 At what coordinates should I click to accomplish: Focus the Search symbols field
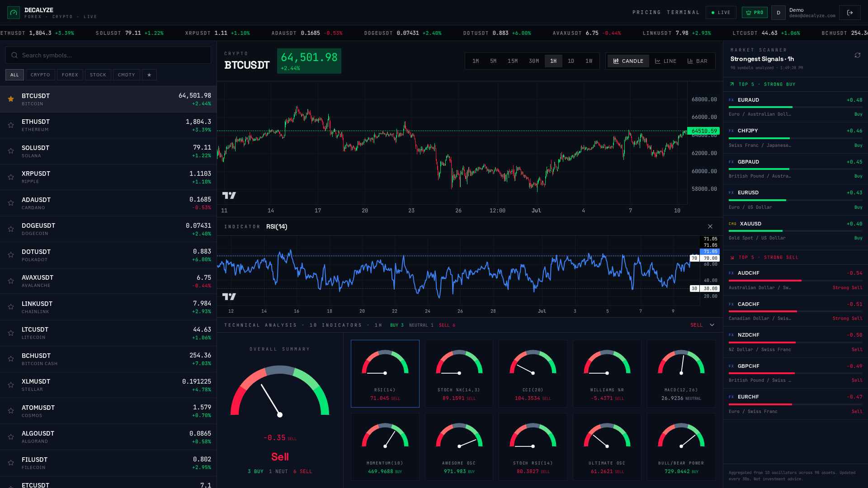pyautogui.click(x=108, y=55)
